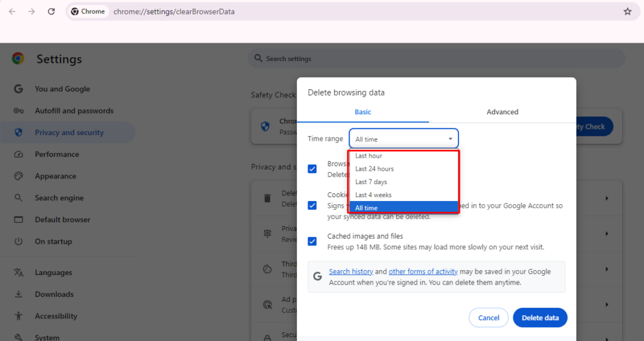This screenshot has width=644, height=341.
Task: Expand the first privacy row chevron arrow
Action: pyautogui.click(x=607, y=198)
